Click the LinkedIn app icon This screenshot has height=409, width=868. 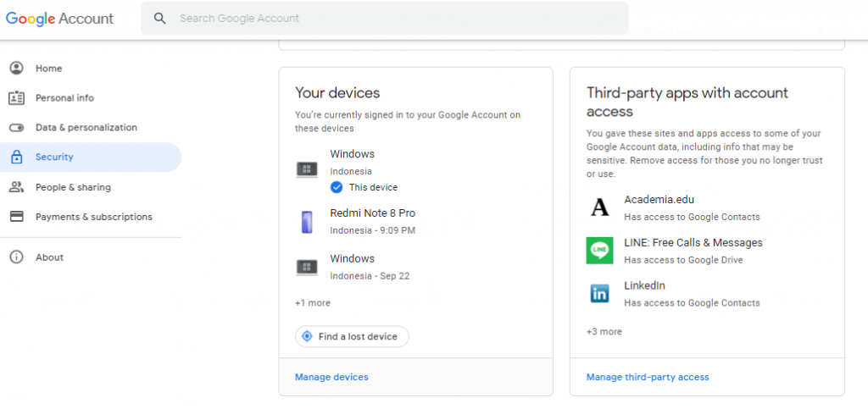(600, 294)
